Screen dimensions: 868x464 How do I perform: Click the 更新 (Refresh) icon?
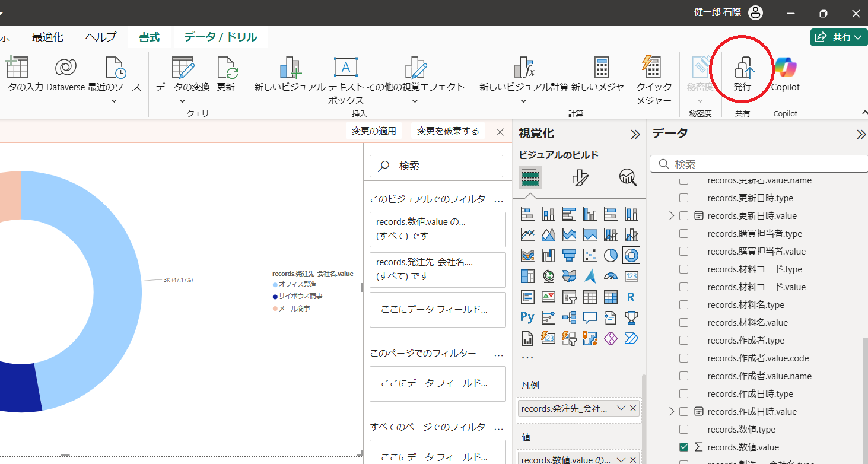[227, 67]
